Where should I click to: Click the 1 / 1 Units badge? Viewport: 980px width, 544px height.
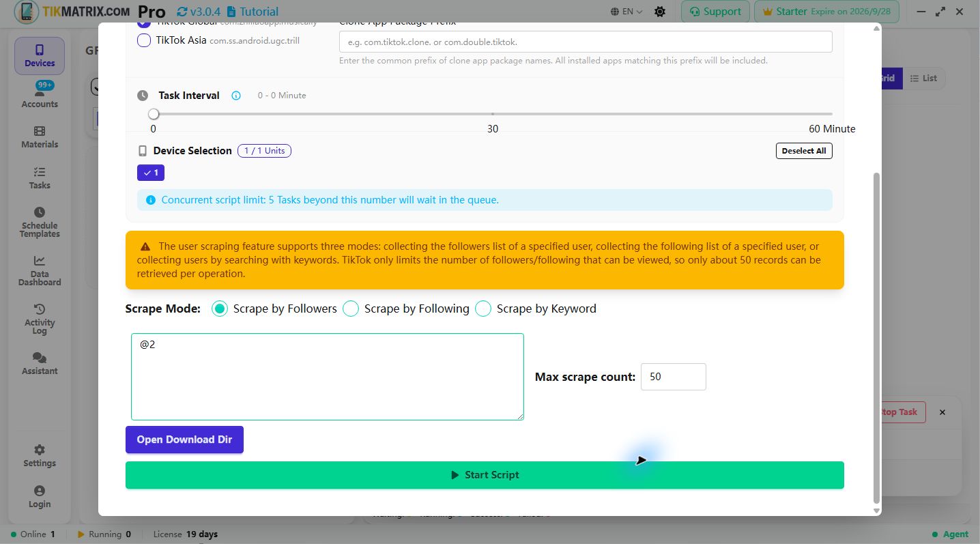coord(264,151)
